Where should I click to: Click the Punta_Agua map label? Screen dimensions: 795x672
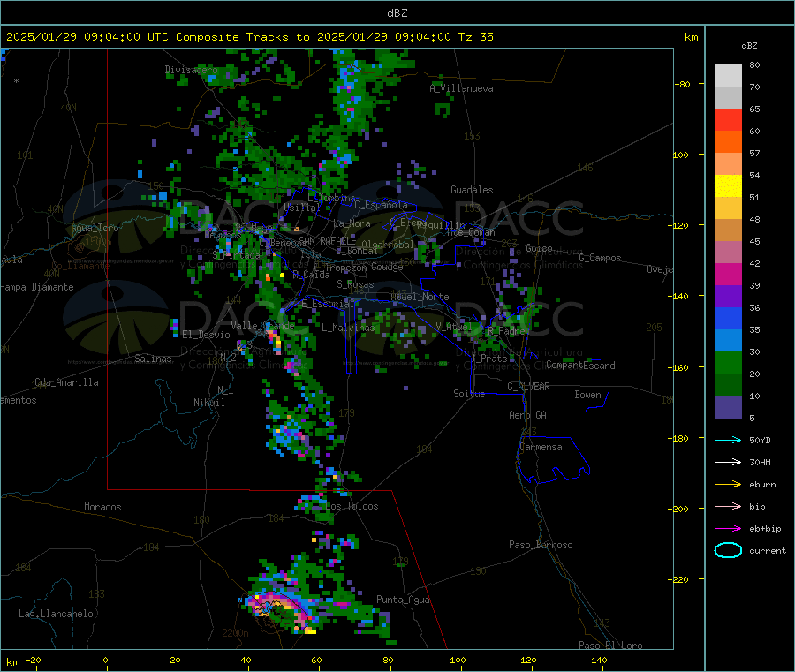[403, 600]
